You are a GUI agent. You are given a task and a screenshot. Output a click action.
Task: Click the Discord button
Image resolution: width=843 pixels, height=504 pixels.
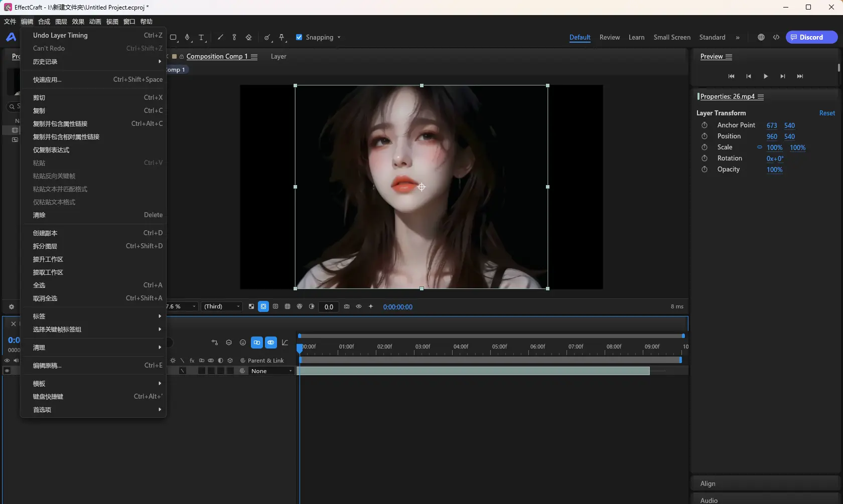tap(811, 38)
